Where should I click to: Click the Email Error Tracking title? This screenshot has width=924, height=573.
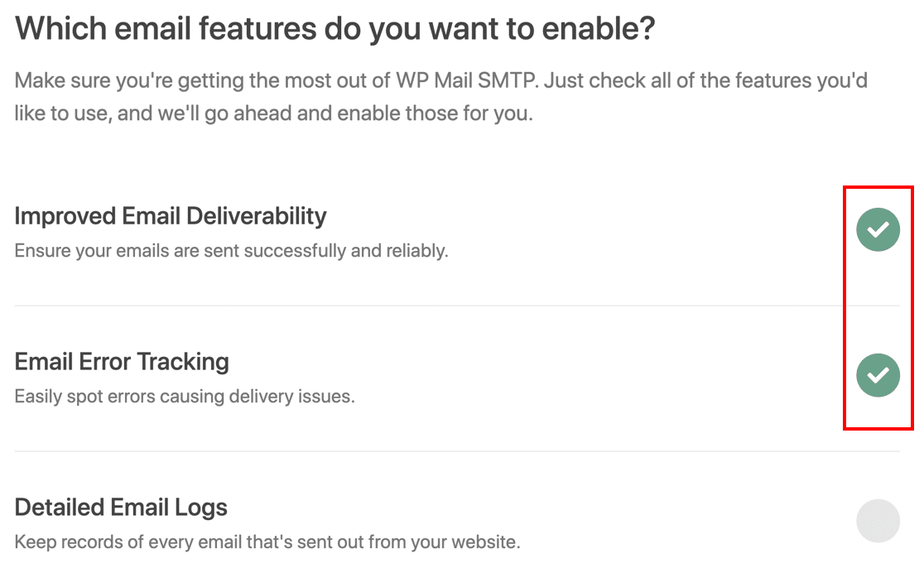tap(122, 362)
